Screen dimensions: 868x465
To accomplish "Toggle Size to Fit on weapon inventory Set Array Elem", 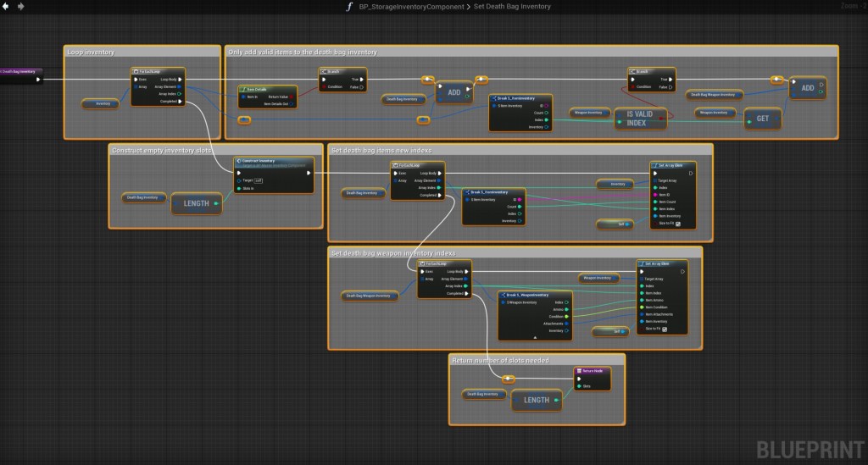I will [x=665, y=329].
